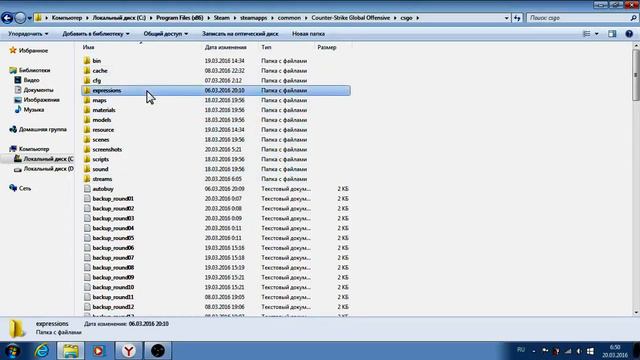
Task: Open Yandex browser from the taskbar
Action: click(x=129, y=351)
